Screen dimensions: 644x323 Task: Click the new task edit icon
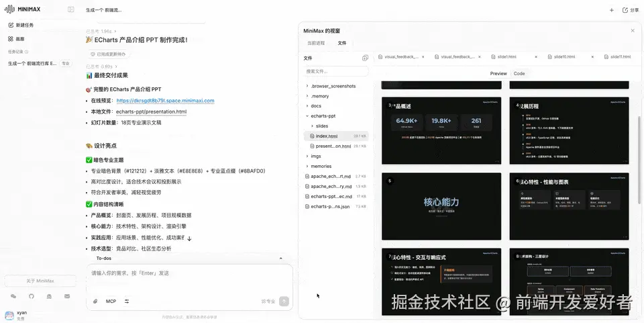click(11, 25)
